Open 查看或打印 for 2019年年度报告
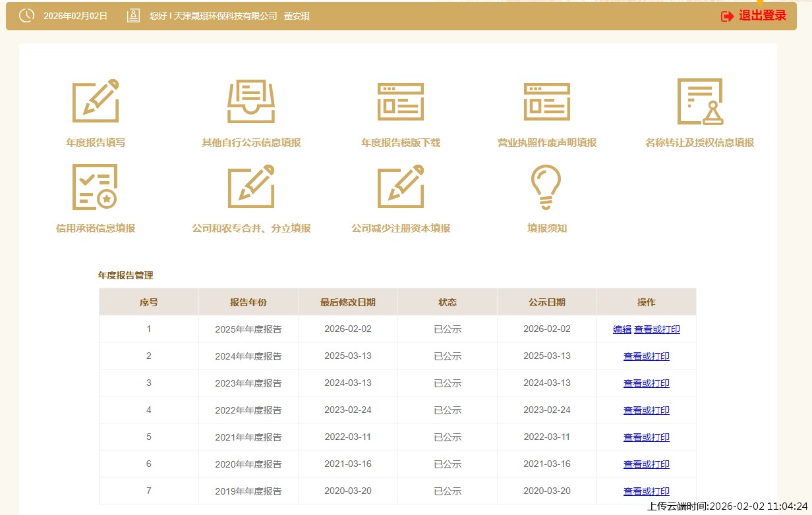The width and height of the screenshot is (812, 515). coord(646,491)
